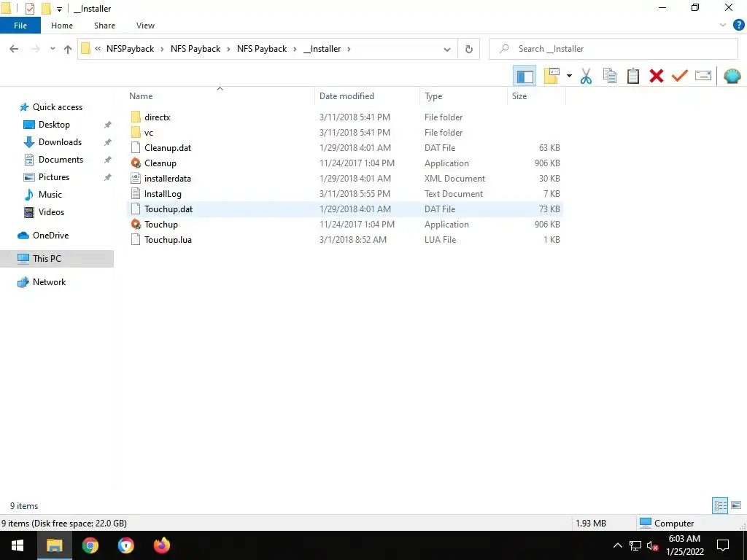The width and height of the screenshot is (747, 560).
Task: Click the envelope email icon in toolbar
Action: point(703,76)
